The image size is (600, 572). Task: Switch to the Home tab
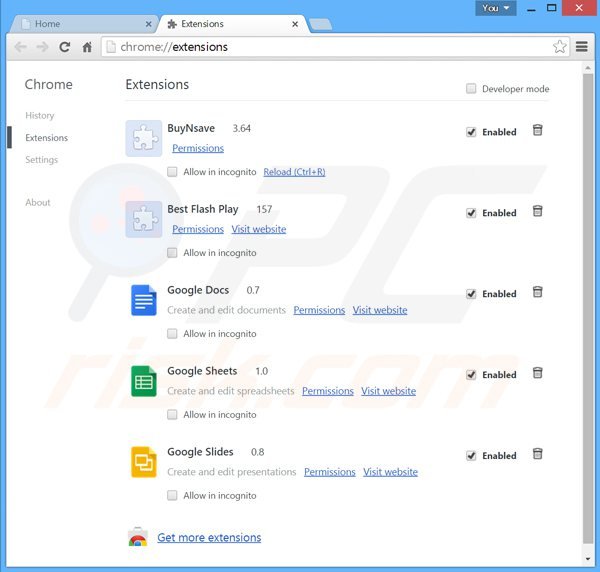tap(82, 24)
